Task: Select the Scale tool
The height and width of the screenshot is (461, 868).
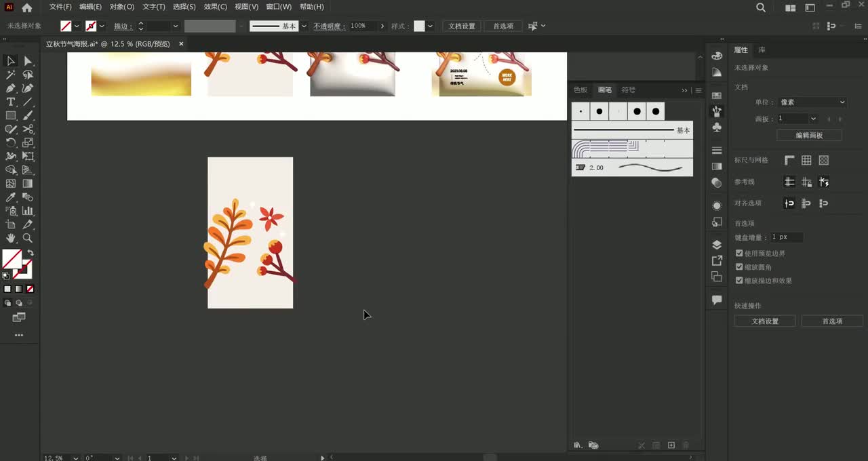Action: pos(28,142)
